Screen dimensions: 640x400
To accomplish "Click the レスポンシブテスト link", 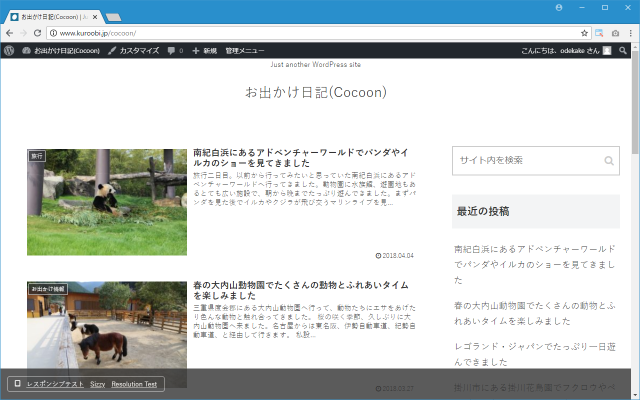I will 54,384.
